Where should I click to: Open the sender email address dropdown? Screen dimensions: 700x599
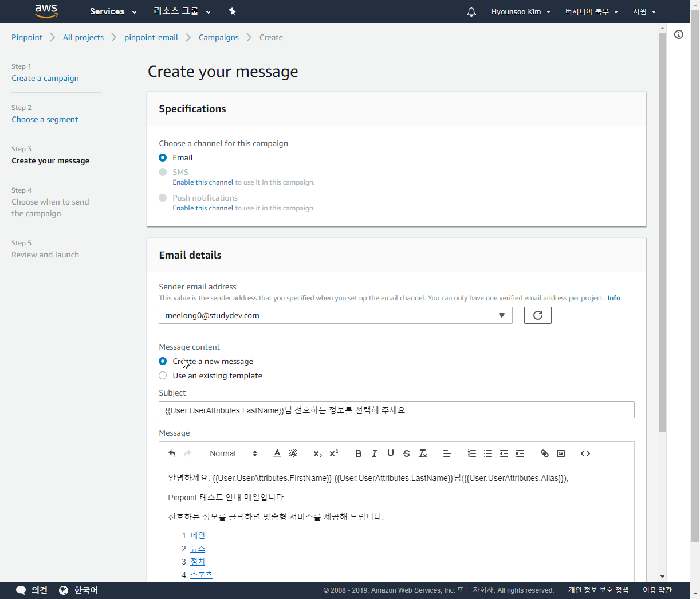coord(336,315)
